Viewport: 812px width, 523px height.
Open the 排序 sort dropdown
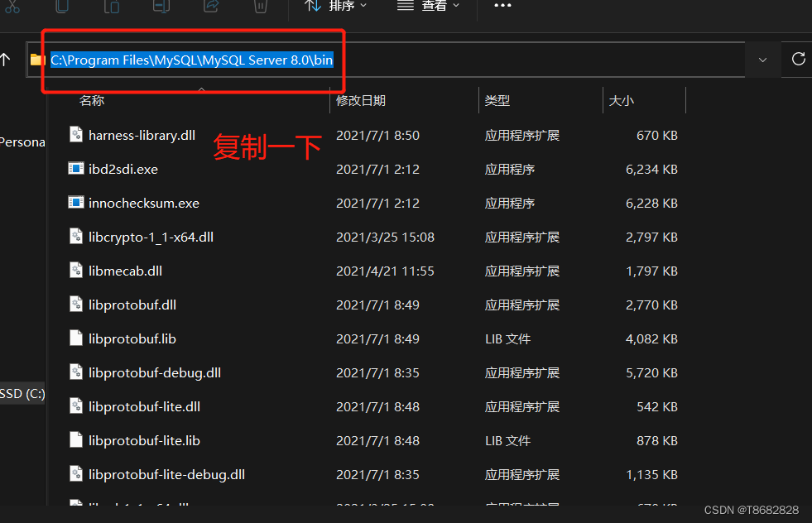[x=335, y=7]
